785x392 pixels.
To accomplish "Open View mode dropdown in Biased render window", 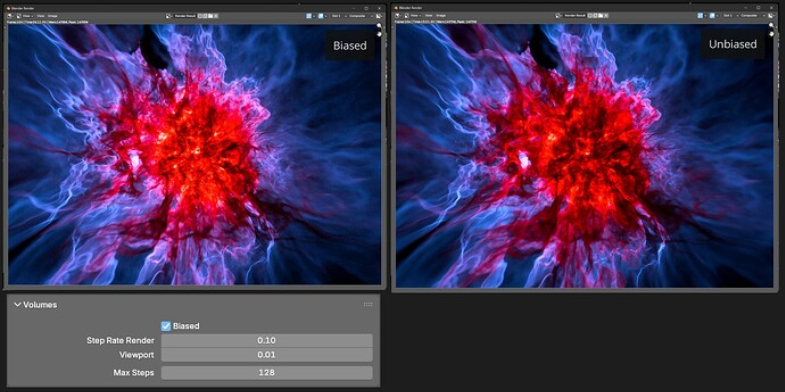I will tap(25, 16).
